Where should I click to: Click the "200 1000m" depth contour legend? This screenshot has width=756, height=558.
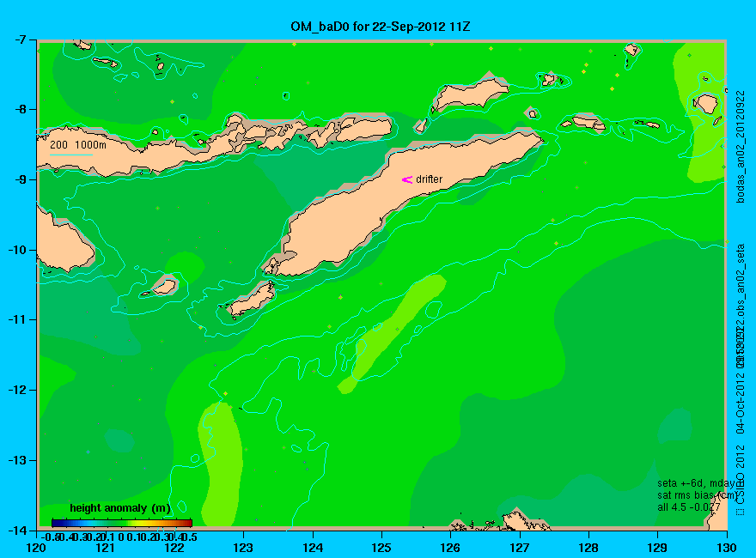[78, 144]
